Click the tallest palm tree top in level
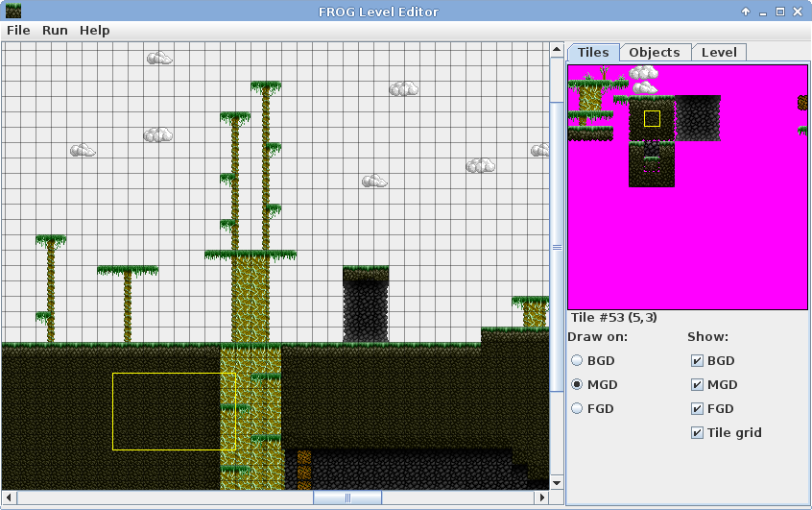 (x=266, y=87)
